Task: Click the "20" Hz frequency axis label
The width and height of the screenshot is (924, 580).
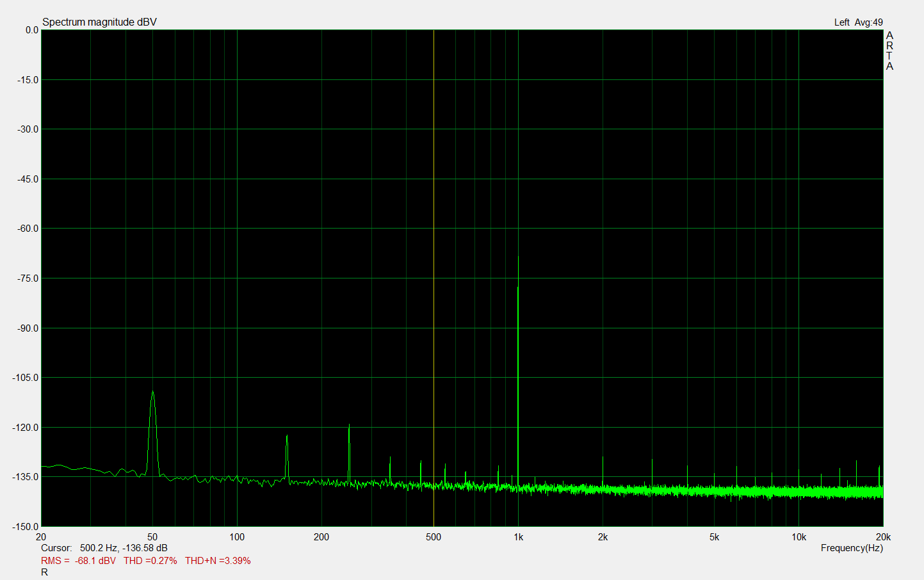Action: click(41, 537)
